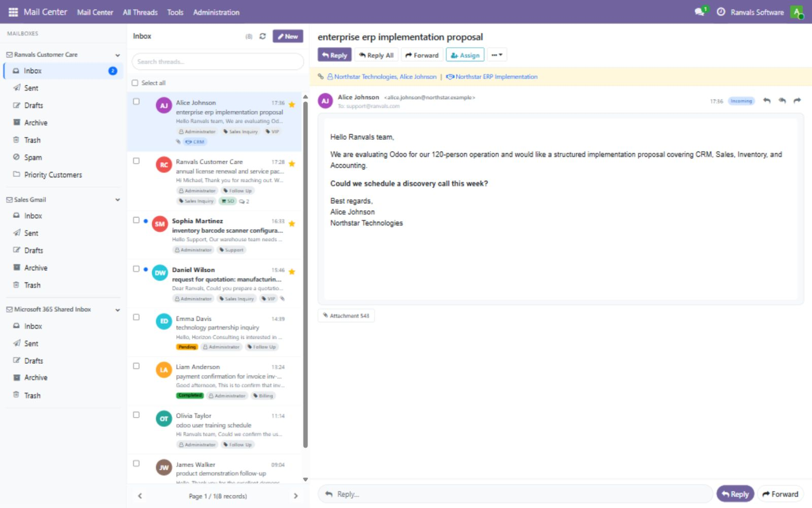Select the Alice Johnson thread checkbox
The image size is (812, 508).
click(x=136, y=102)
